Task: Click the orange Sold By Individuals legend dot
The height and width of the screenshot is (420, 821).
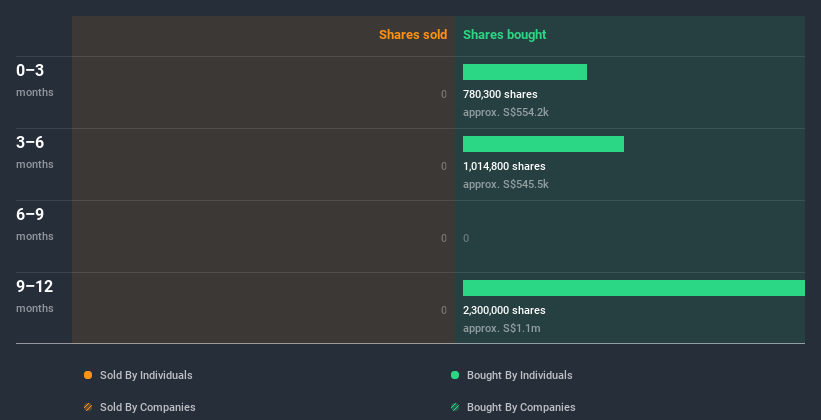Action: [88, 375]
